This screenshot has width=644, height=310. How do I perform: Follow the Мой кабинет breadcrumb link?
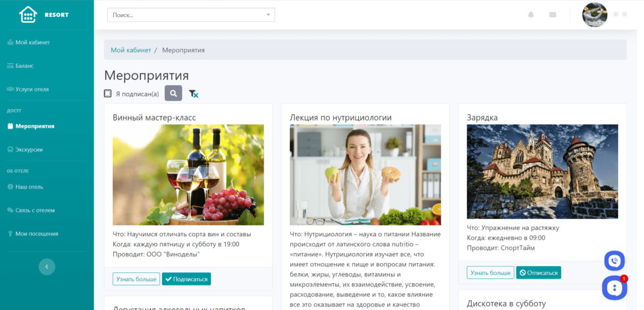point(131,50)
